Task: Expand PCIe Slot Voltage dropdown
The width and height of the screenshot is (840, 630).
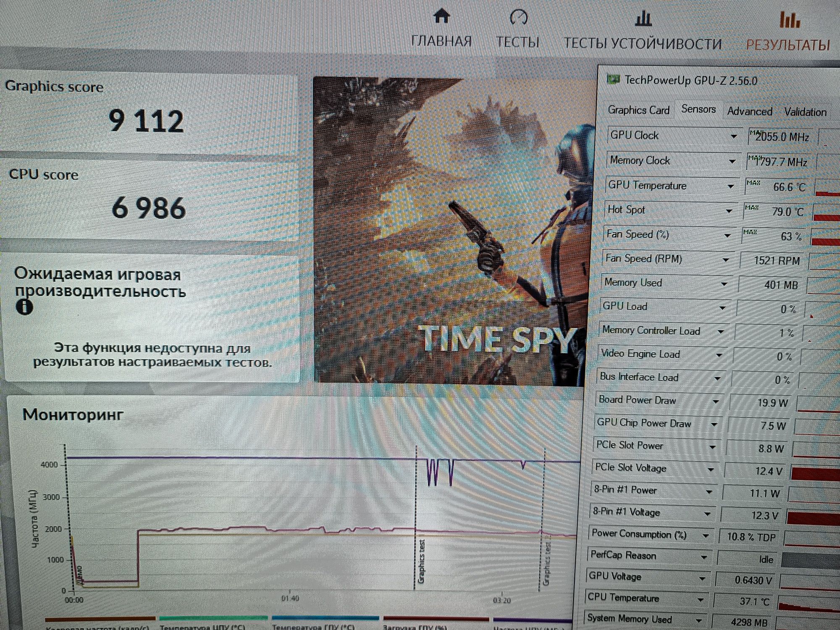Action: click(x=711, y=470)
